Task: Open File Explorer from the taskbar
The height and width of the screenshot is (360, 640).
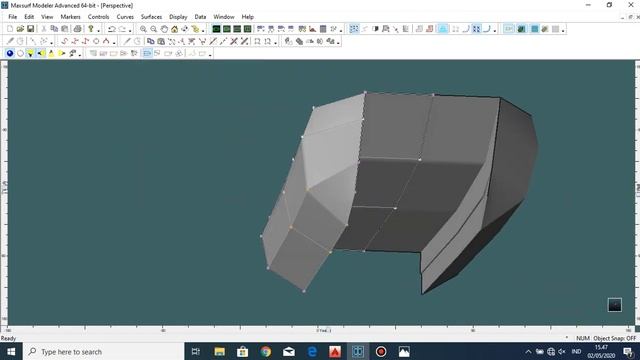Action: [x=220, y=351]
